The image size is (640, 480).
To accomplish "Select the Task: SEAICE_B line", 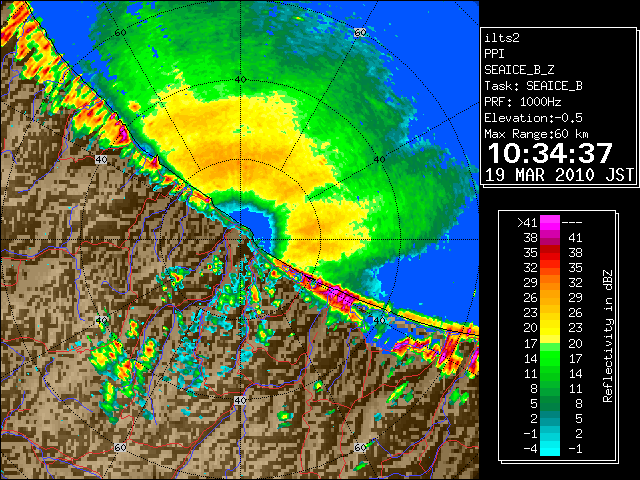I will (533, 86).
